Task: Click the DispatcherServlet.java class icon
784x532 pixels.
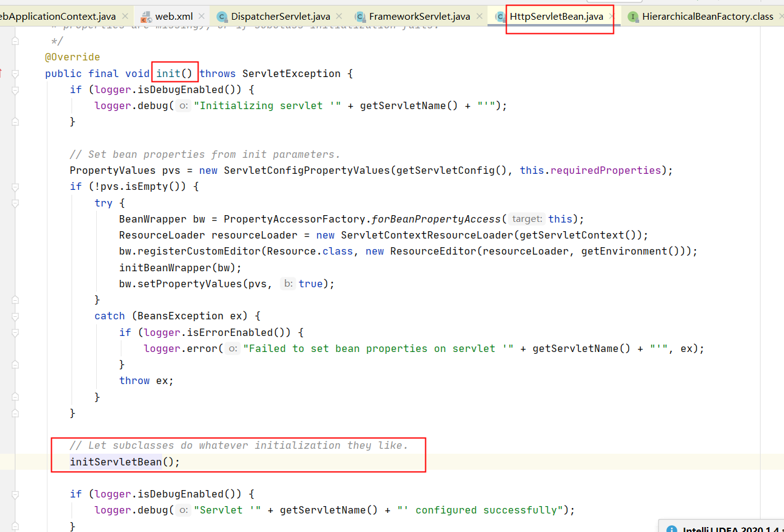Action: coord(222,17)
